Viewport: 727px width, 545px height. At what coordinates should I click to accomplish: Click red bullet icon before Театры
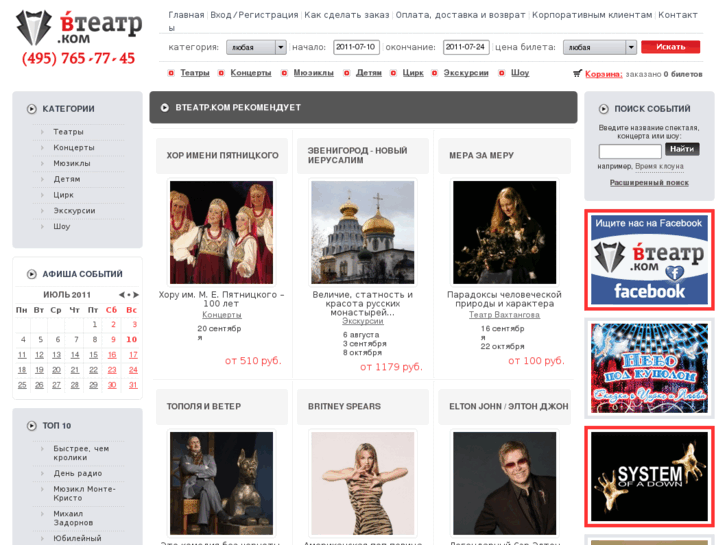171,73
